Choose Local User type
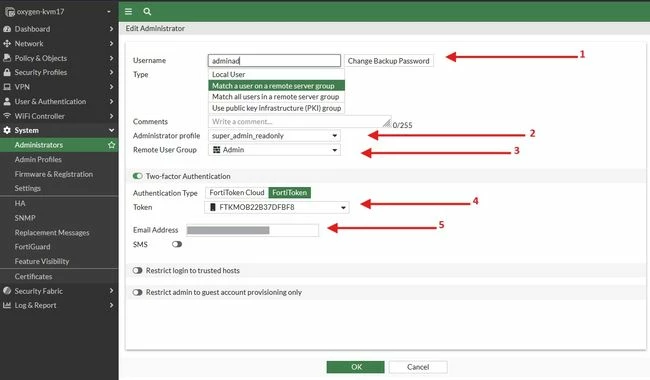The image size is (650, 380). pyautogui.click(x=276, y=75)
